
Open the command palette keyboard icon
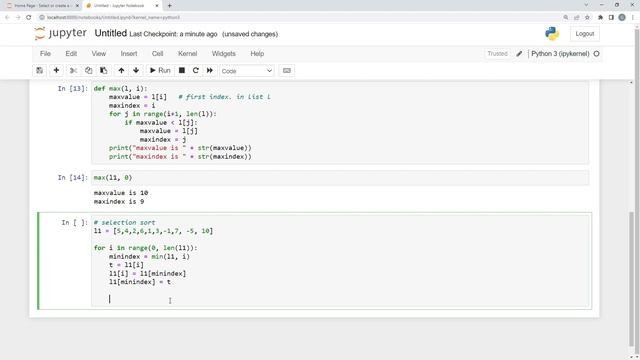click(x=287, y=71)
